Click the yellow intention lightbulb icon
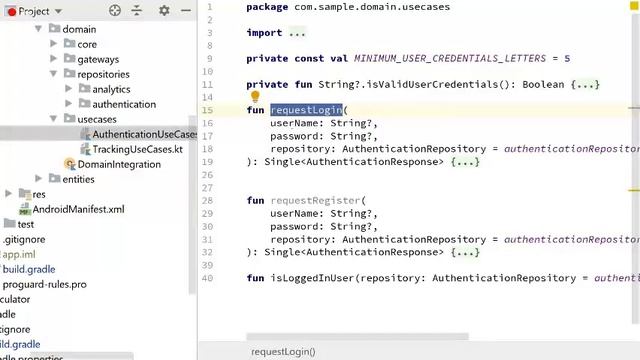This screenshot has width=640, height=360. click(x=255, y=96)
